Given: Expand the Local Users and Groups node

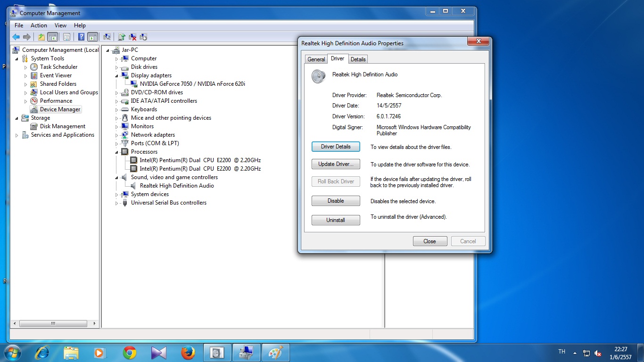Looking at the screenshot, I should pos(26,93).
